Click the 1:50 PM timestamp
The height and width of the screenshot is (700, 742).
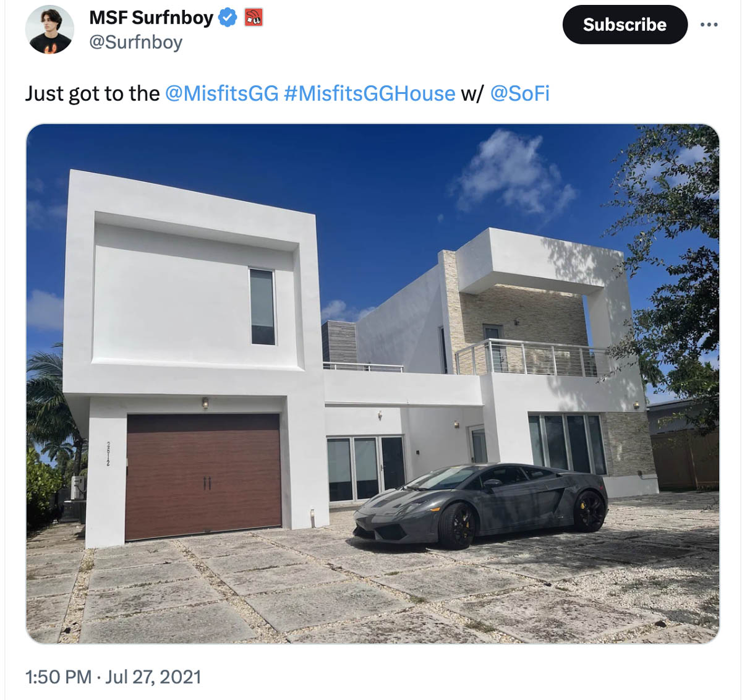(58, 677)
